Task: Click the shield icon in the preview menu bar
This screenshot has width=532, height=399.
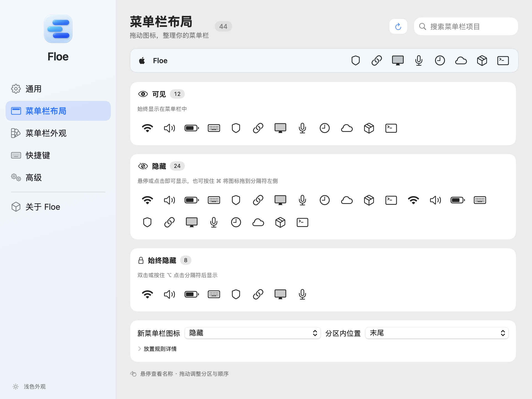Action: point(356,60)
